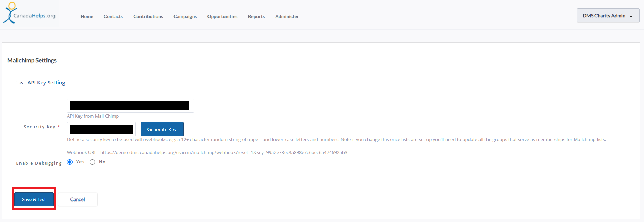
Task: Click the Cancel button
Action: click(77, 199)
